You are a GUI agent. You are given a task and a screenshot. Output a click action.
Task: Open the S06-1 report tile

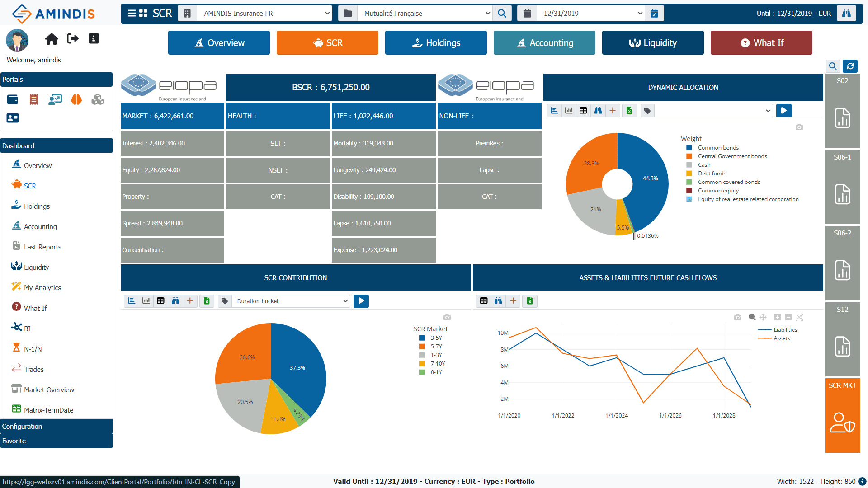842,187
